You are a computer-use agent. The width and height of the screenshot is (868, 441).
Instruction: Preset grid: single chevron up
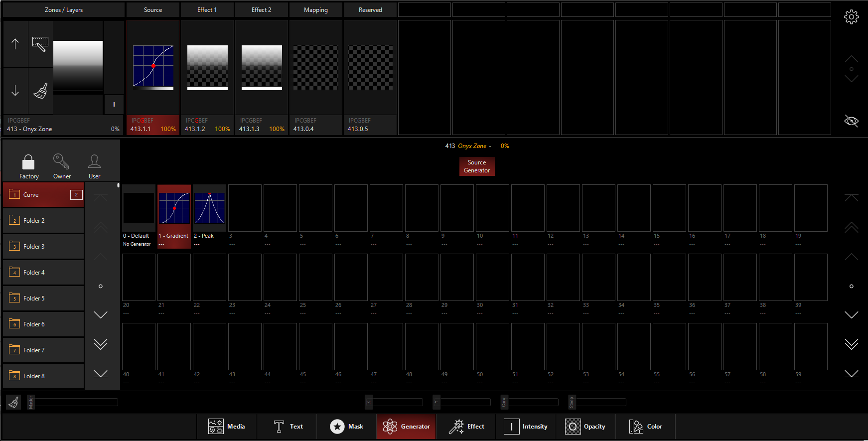[852, 257]
